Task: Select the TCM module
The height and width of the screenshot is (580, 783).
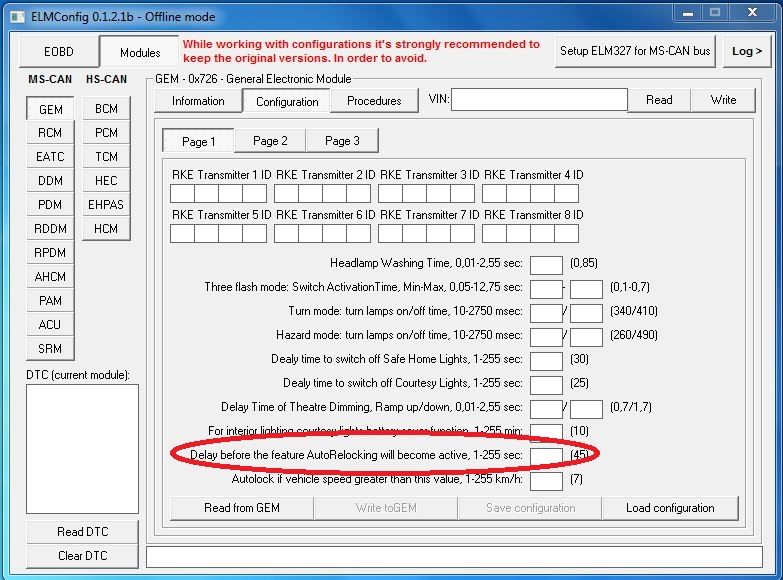Action: (x=106, y=157)
